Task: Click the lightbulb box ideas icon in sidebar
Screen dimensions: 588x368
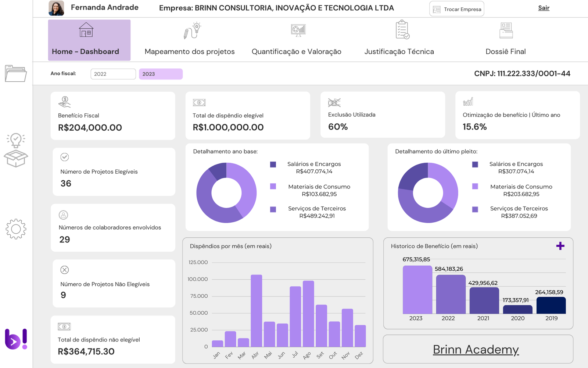Action: tap(16, 150)
